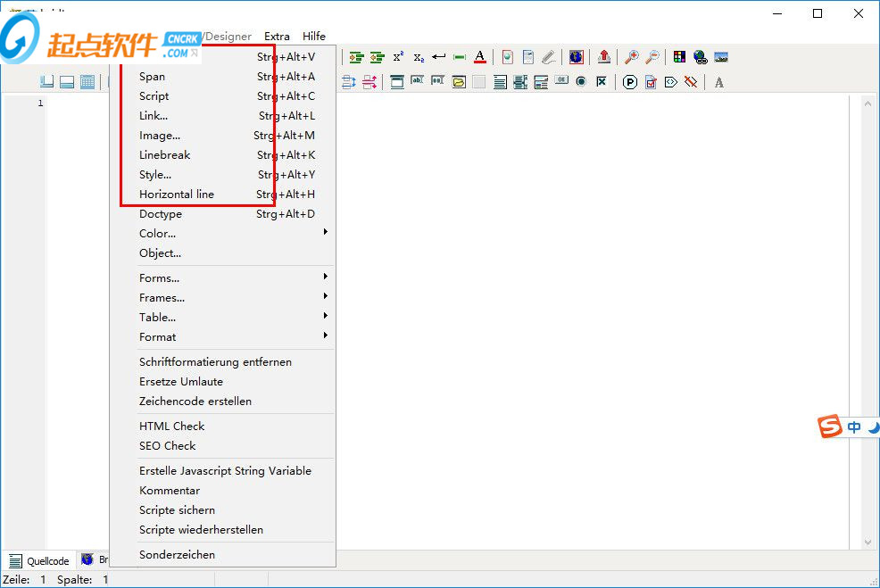Click the crossed-out tag remove icon

click(691, 82)
